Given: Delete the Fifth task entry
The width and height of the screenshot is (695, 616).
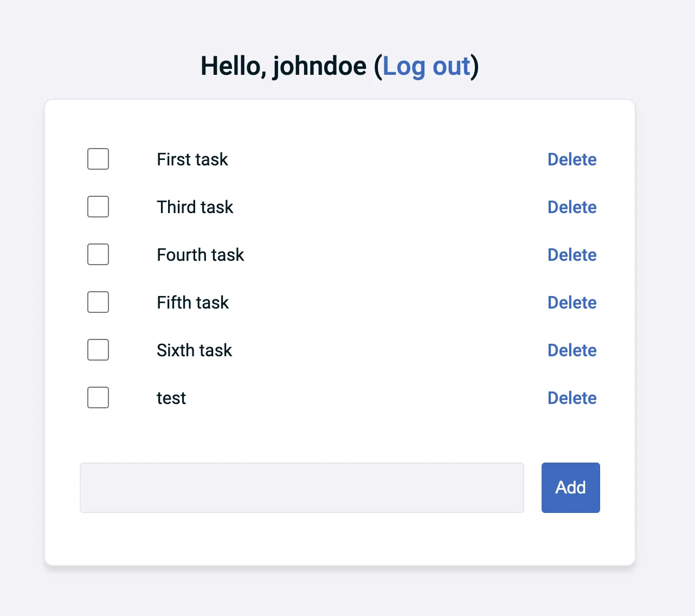Looking at the screenshot, I should 571,302.
